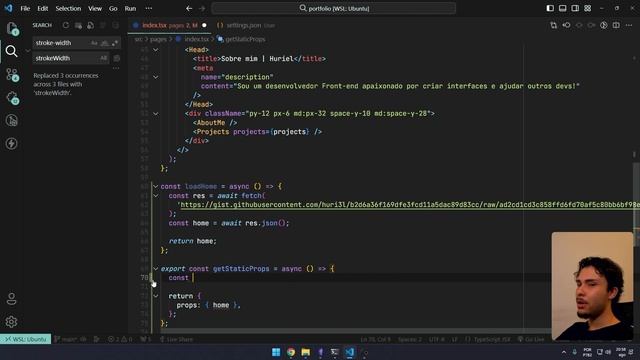640x360 pixels.
Task: Toggle the inline blame editor icon
Action: click(x=604, y=25)
